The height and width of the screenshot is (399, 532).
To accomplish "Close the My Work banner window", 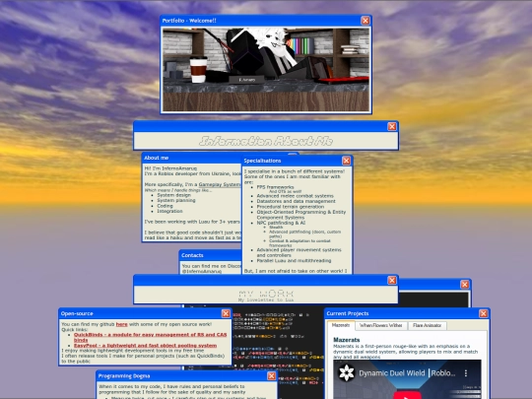I will click(x=392, y=280).
